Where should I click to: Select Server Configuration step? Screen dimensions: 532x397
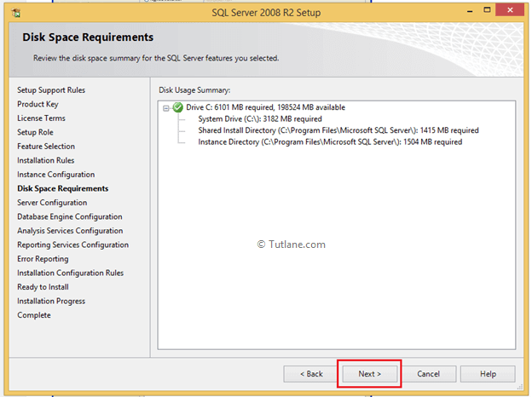point(52,203)
